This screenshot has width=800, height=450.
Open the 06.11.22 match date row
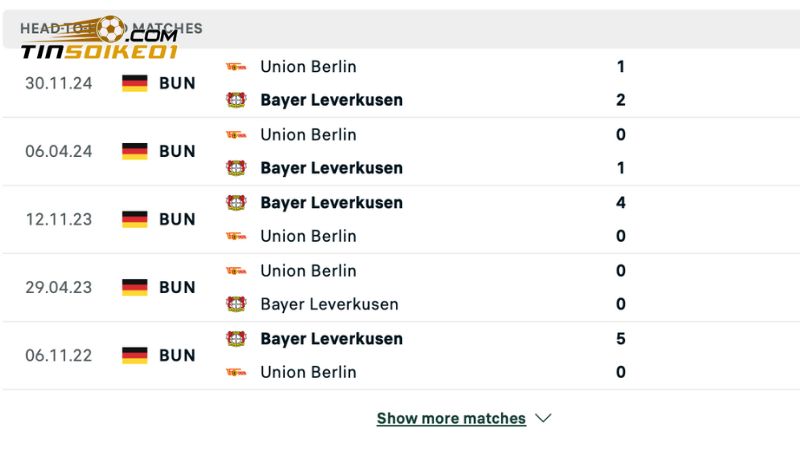coord(59,355)
